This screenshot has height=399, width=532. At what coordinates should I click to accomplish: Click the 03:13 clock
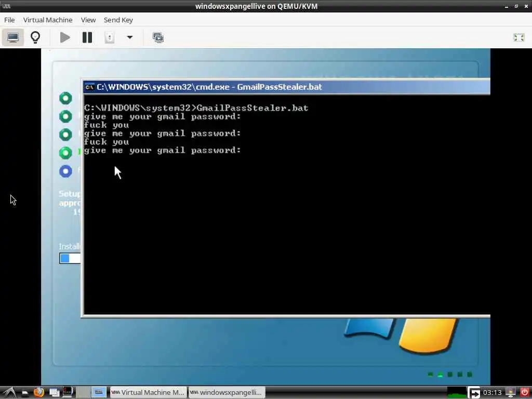pos(492,393)
